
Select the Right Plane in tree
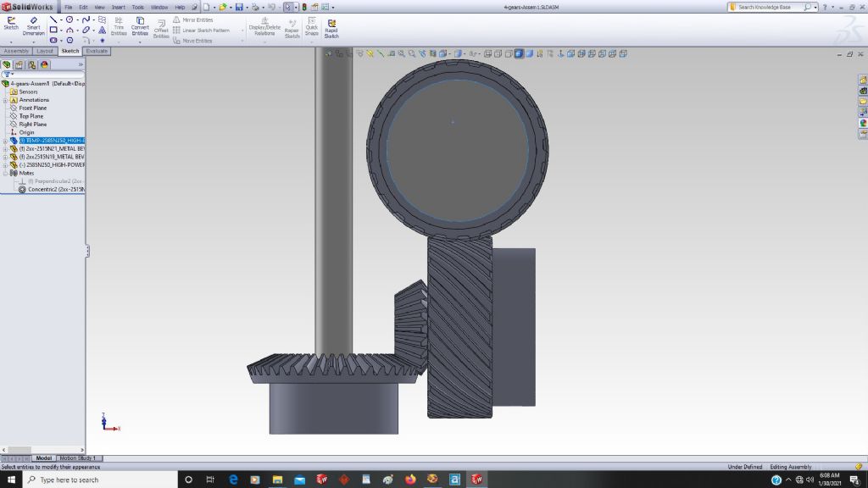pos(33,125)
